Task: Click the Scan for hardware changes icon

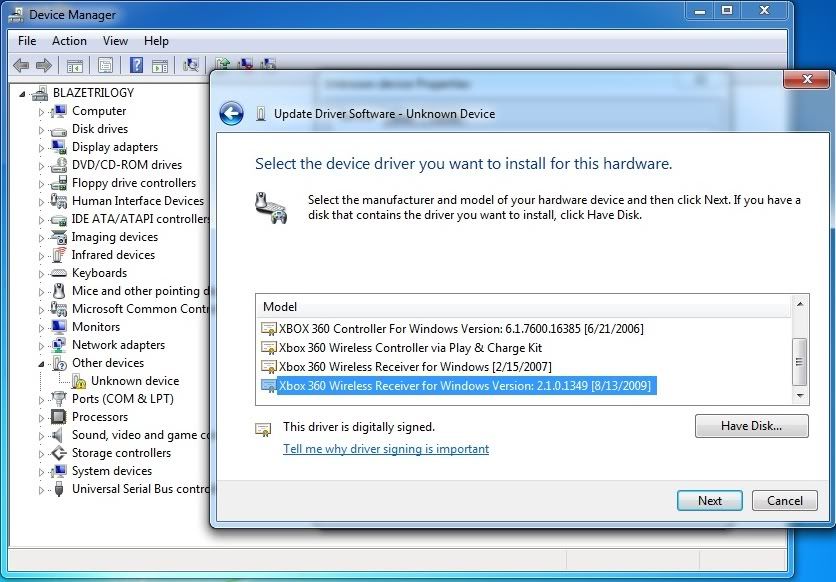Action: (x=191, y=66)
